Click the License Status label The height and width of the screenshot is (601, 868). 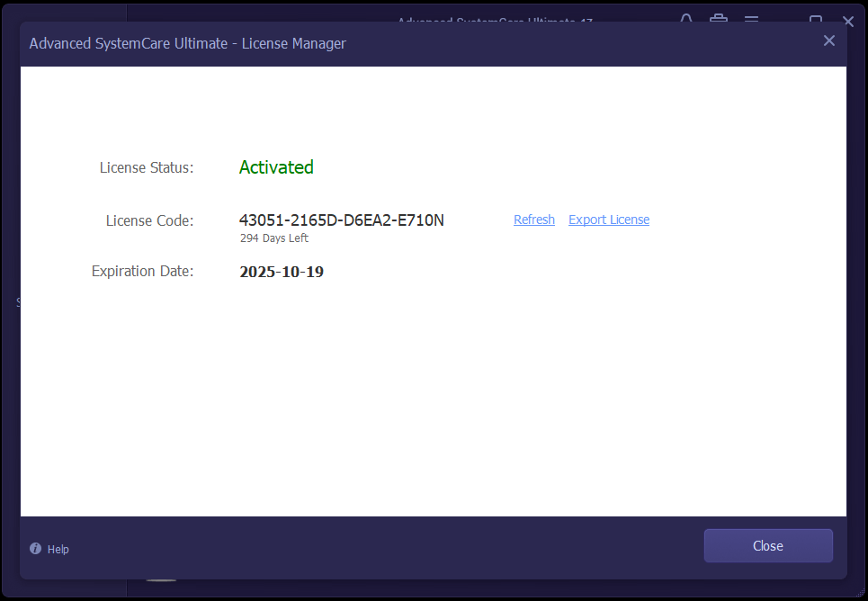point(147,167)
